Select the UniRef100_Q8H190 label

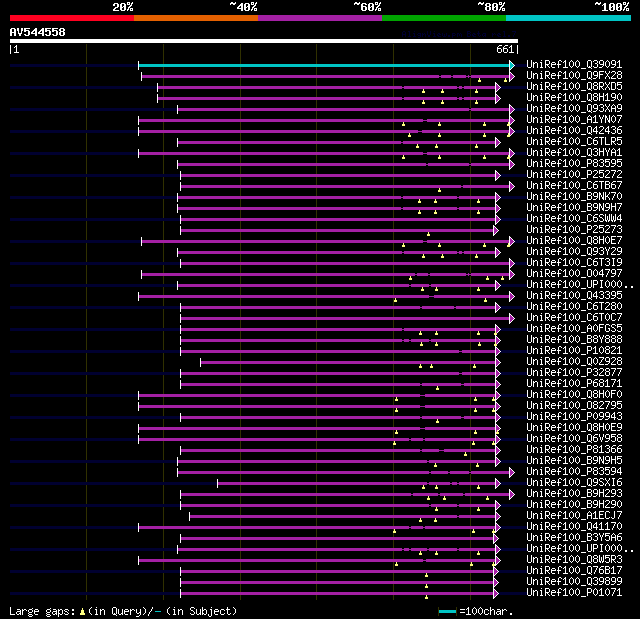pos(574,98)
